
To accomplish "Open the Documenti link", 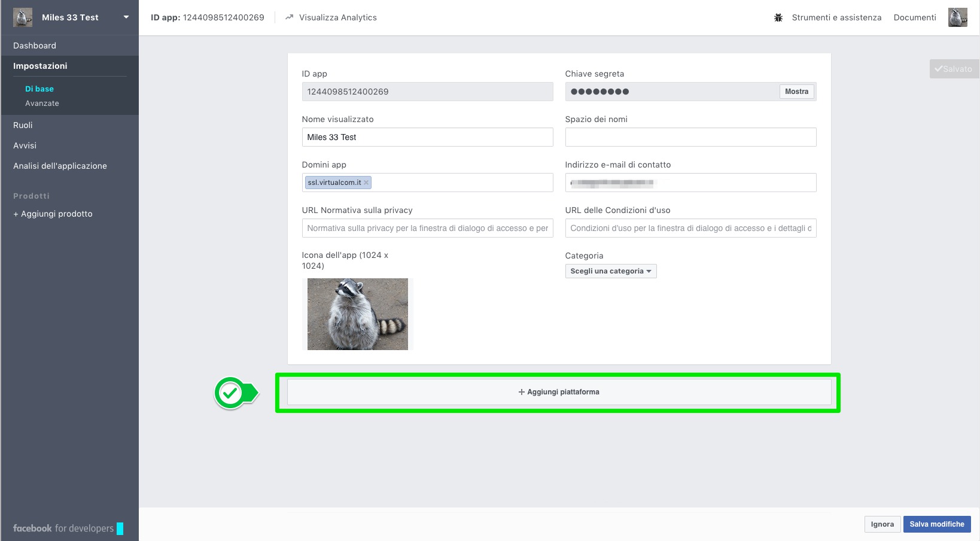I will click(914, 17).
